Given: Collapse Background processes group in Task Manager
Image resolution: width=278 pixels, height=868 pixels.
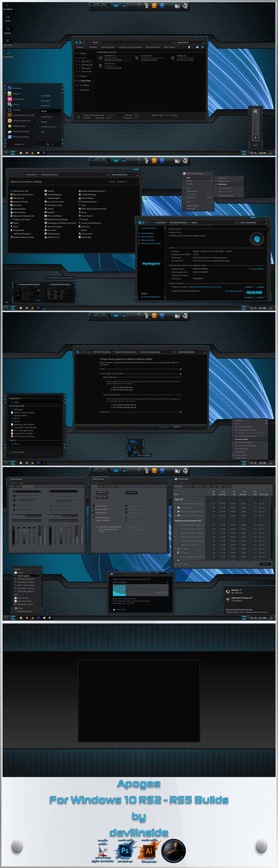Looking at the screenshot, I should coord(188,520).
